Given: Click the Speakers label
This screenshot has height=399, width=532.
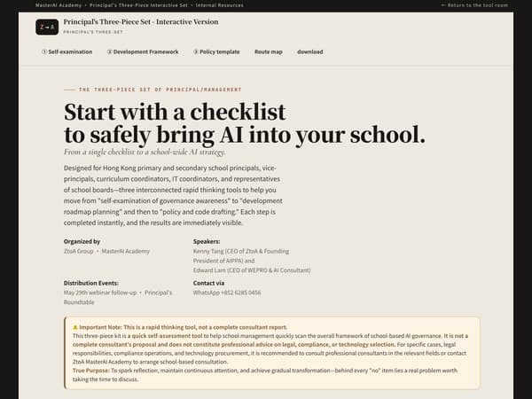Looking at the screenshot, I should point(207,241).
